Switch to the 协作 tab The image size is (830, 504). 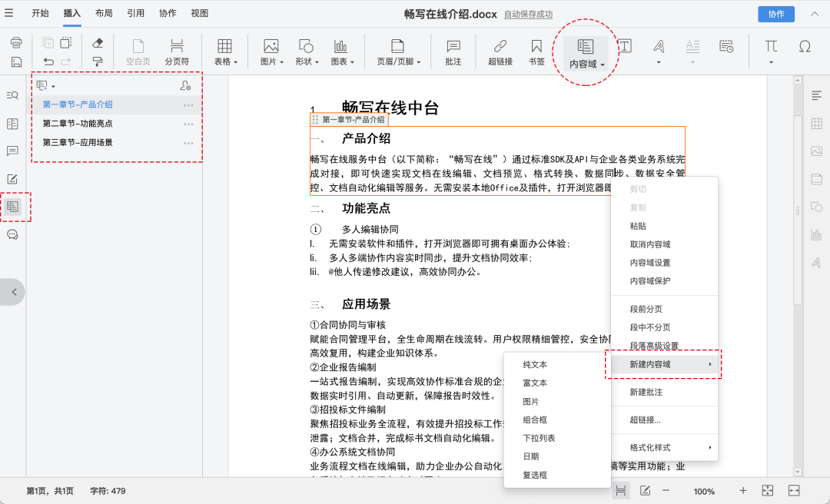[x=168, y=13]
